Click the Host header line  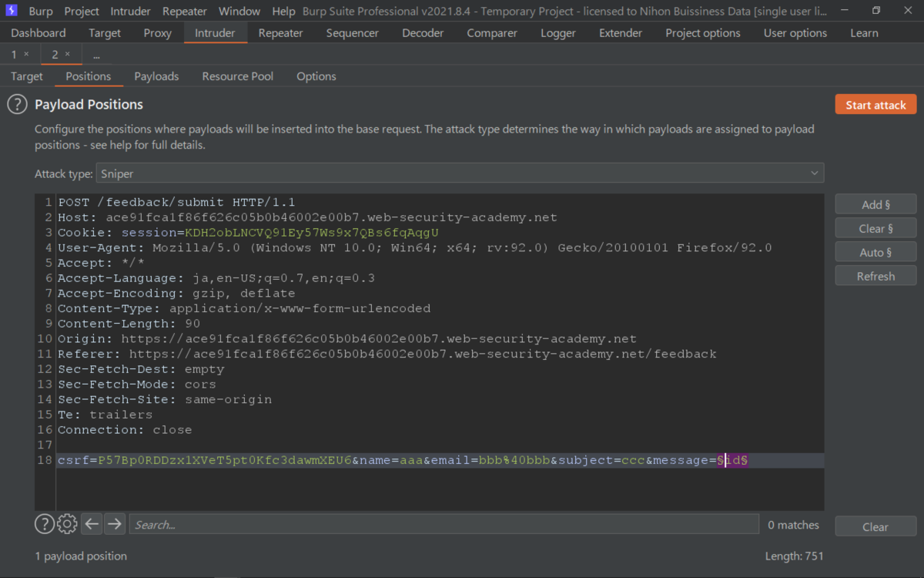point(307,217)
